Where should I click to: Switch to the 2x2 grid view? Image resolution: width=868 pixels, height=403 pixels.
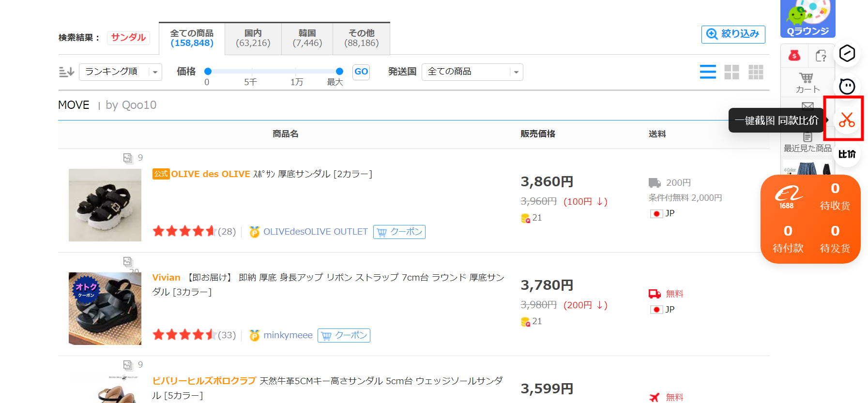(x=731, y=72)
